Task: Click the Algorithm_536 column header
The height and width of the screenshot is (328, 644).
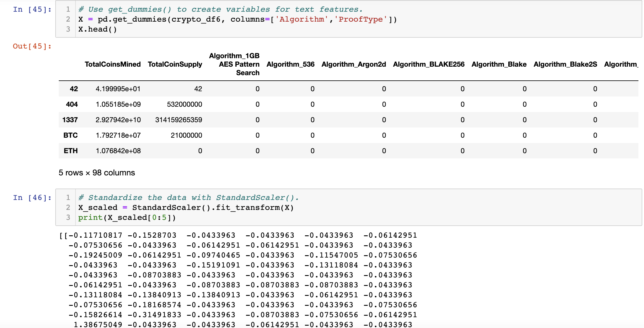Action: point(290,64)
